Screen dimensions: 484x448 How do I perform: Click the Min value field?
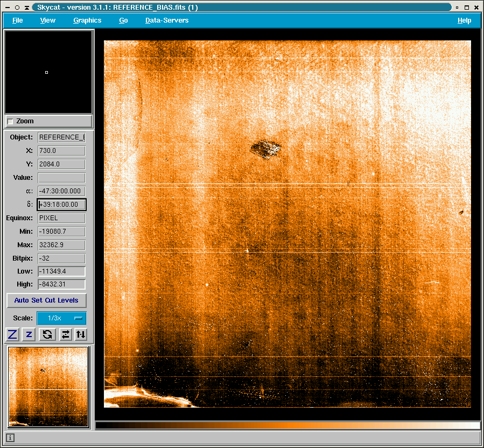click(61, 232)
